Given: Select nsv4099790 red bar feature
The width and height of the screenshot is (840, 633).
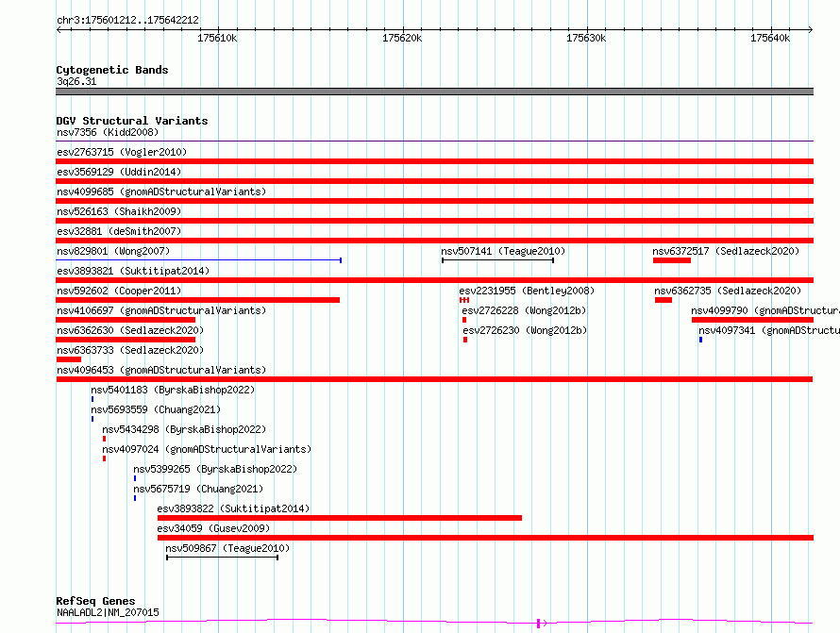Looking at the screenshot, I should click(752, 320).
